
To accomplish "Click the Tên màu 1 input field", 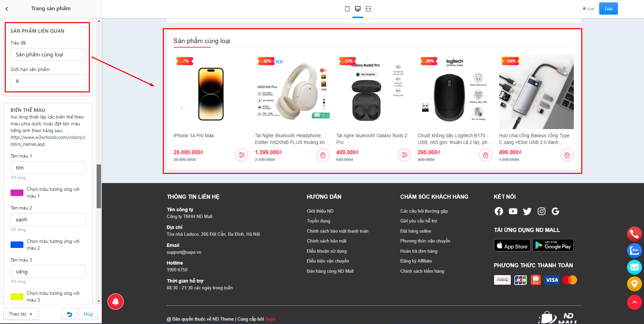I will click(48, 167).
